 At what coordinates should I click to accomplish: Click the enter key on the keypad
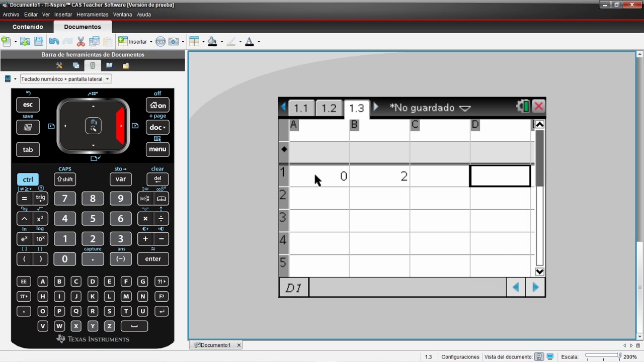(153, 259)
